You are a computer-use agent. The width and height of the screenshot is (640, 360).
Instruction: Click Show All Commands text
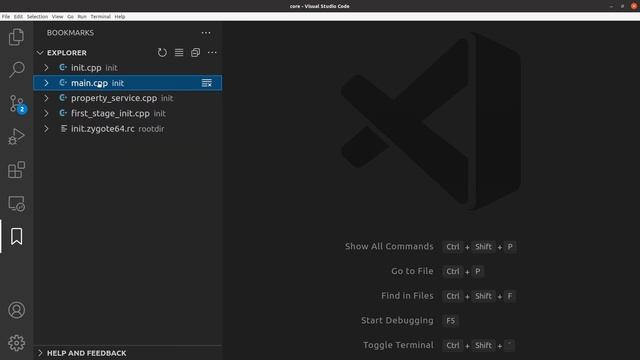point(389,247)
